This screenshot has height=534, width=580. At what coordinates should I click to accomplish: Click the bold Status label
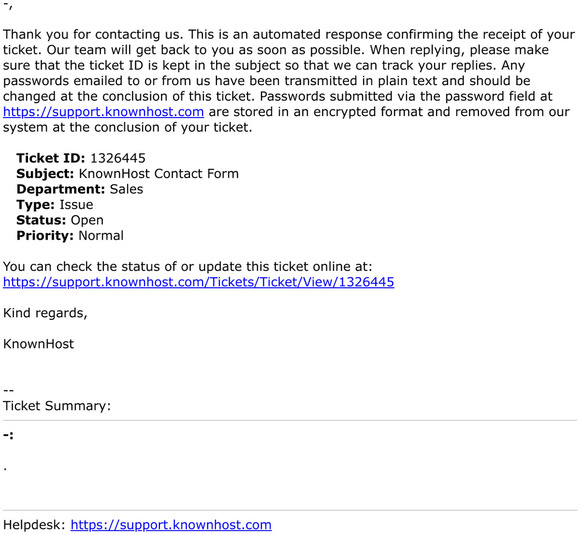click(x=41, y=220)
